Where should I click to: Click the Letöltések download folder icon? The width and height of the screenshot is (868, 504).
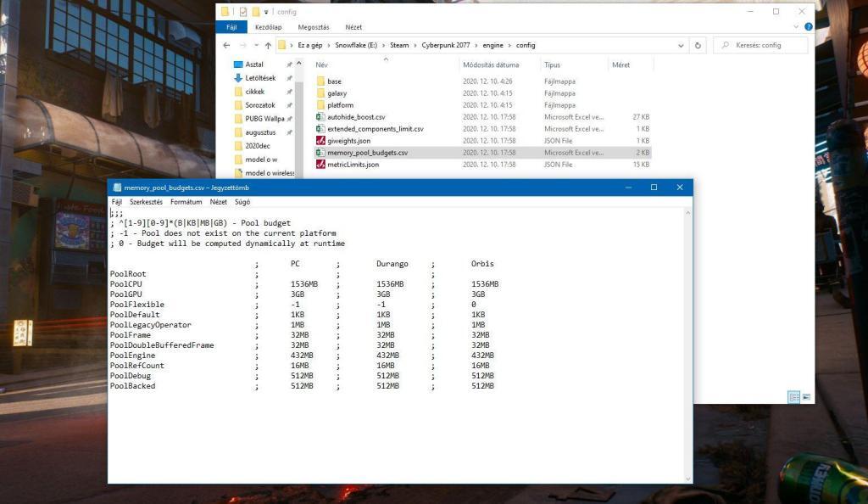[x=238, y=78]
